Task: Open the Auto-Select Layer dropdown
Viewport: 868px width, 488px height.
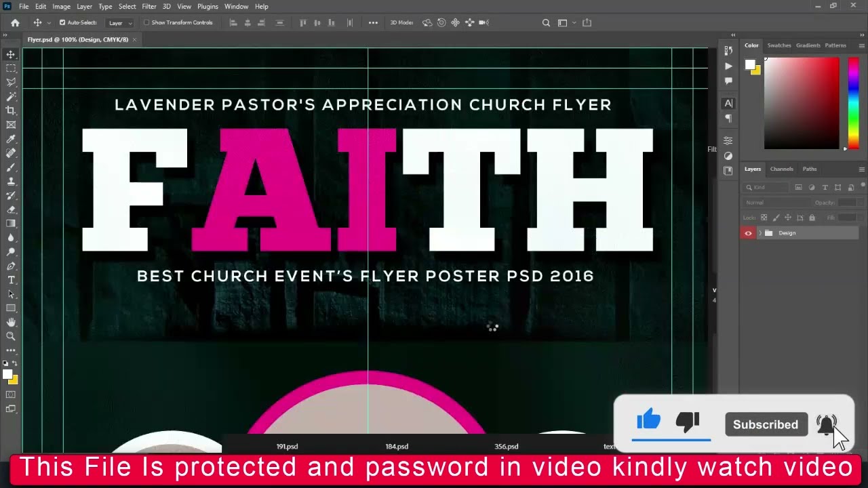Action: (121, 22)
